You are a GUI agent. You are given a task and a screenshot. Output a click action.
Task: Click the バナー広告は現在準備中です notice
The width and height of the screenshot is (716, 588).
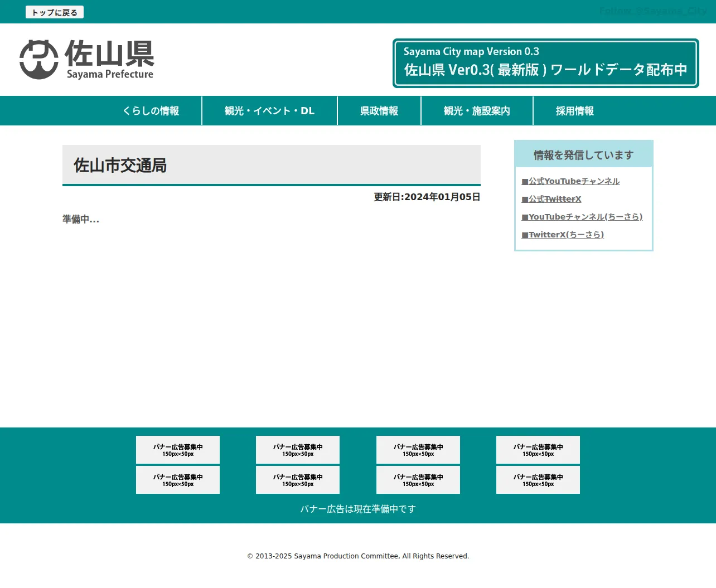point(358,509)
